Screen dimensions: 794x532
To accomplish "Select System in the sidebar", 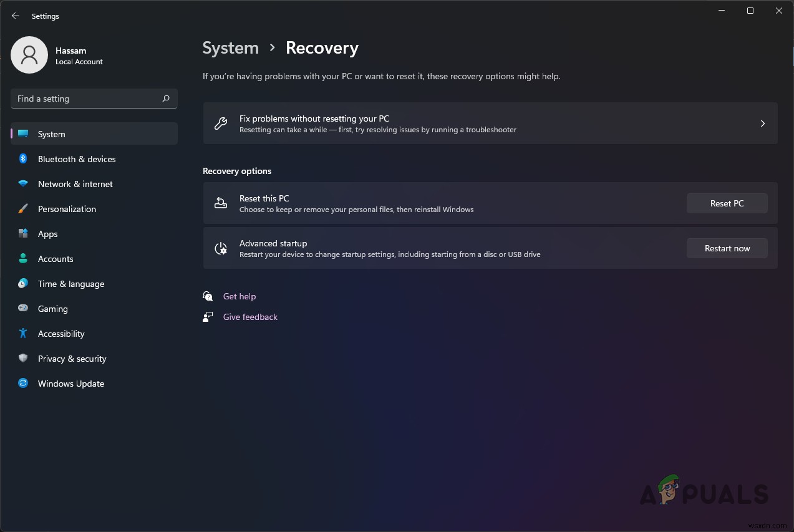I will (x=51, y=134).
